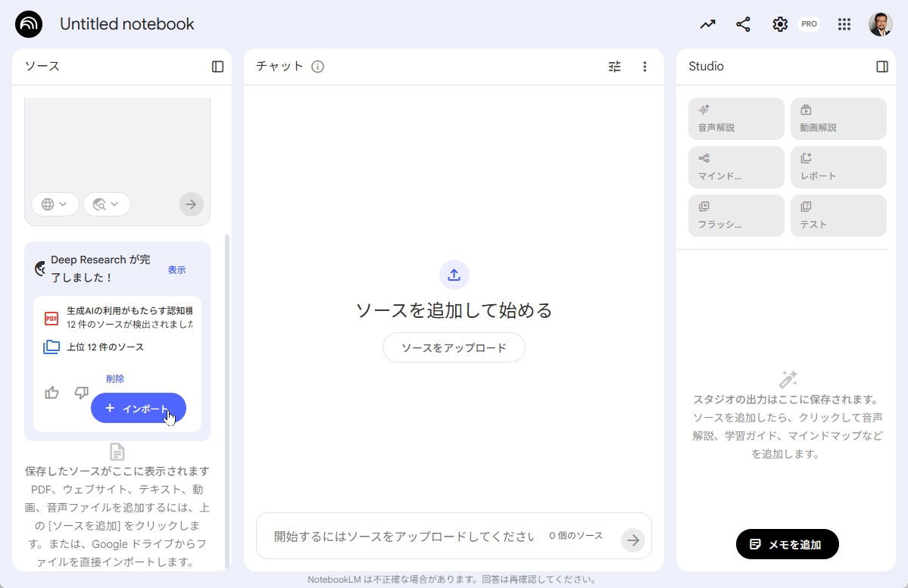Click the 削除 link
The height and width of the screenshot is (588, 908).
(115, 378)
